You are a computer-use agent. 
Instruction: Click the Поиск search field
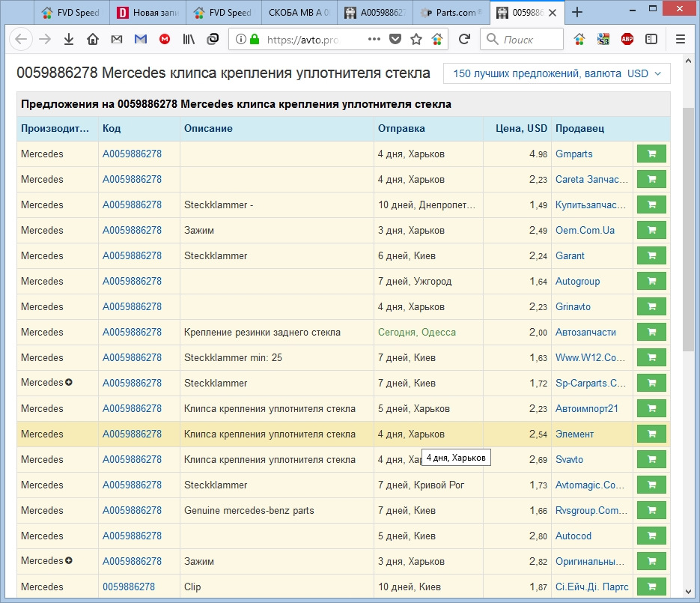[x=521, y=39]
